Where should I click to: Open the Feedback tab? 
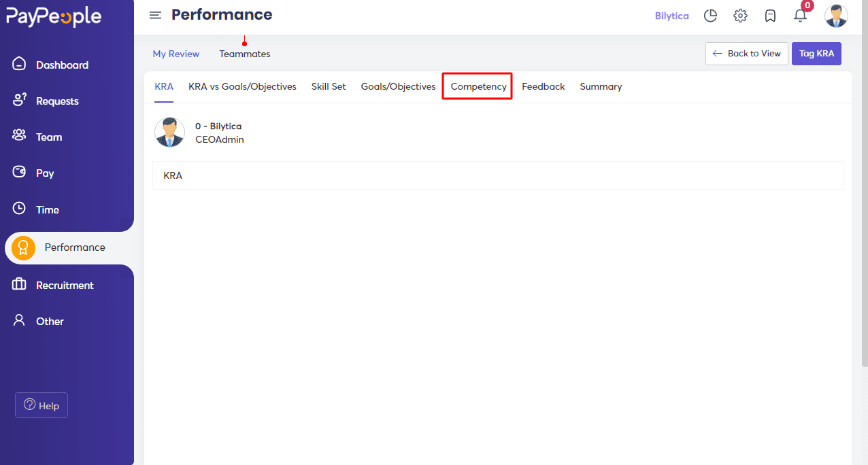click(x=543, y=87)
